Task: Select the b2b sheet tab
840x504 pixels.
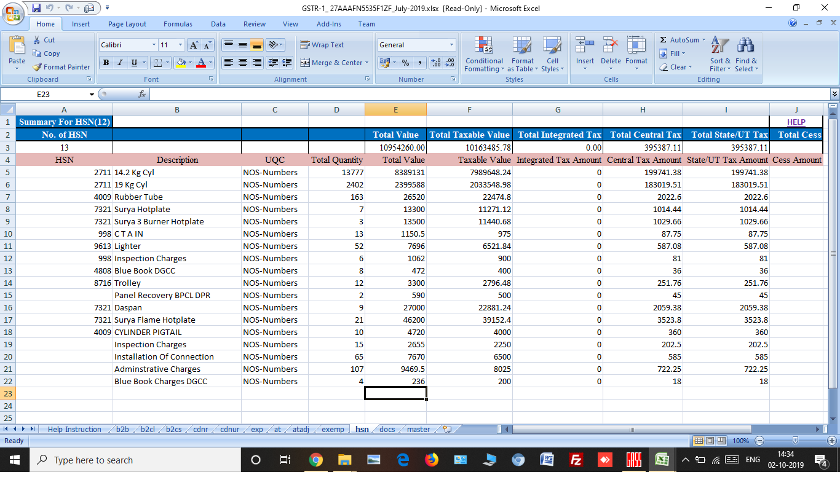Action: coord(122,429)
